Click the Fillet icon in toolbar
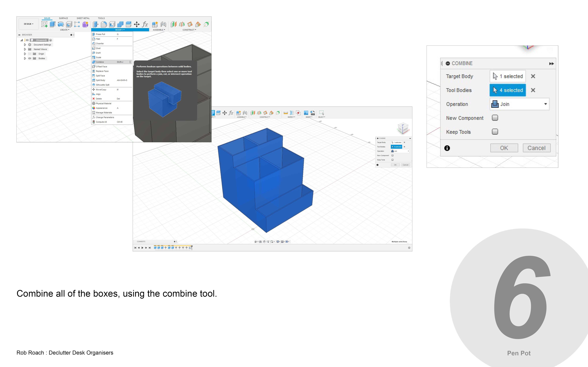The width and height of the screenshot is (588, 367). point(104,24)
